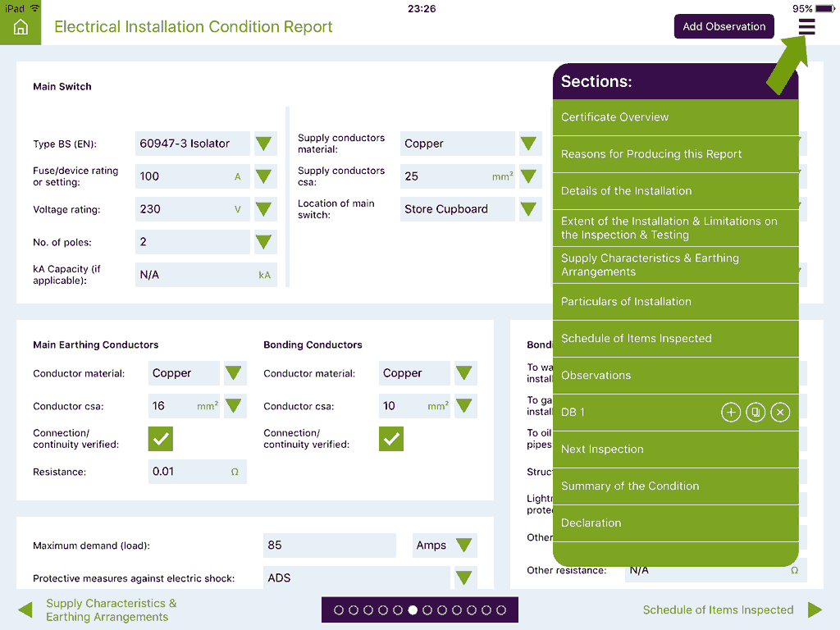Viewport: 840px width, 630px height.
Task: Open Supply Characteristics & Earthing Arrangements previous link
Action: pyautogui.click(x=111, y=609)
